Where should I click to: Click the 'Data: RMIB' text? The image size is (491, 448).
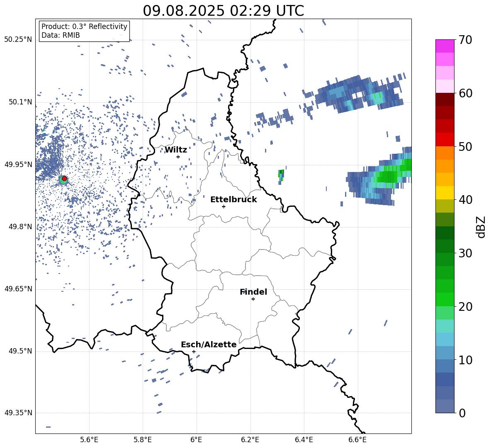(x=61, y=35)
